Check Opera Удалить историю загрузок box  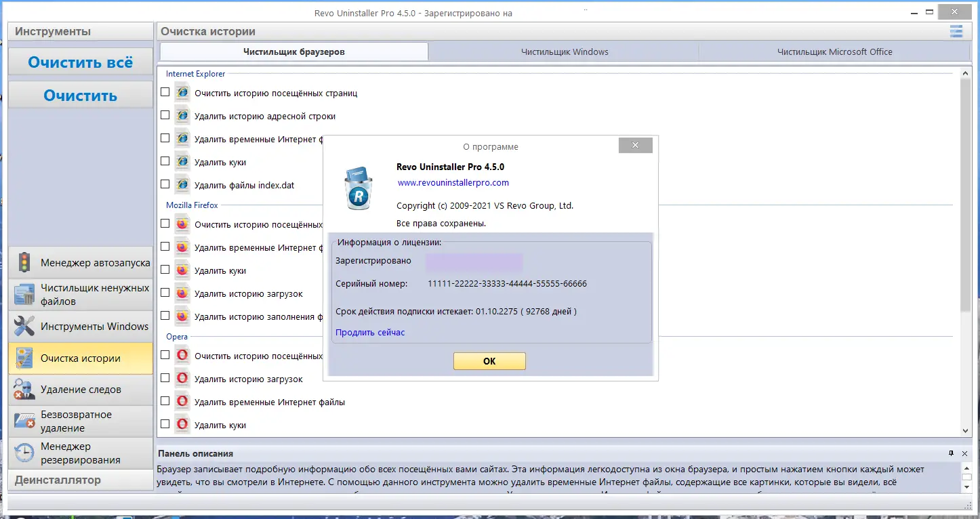(165, 378)
